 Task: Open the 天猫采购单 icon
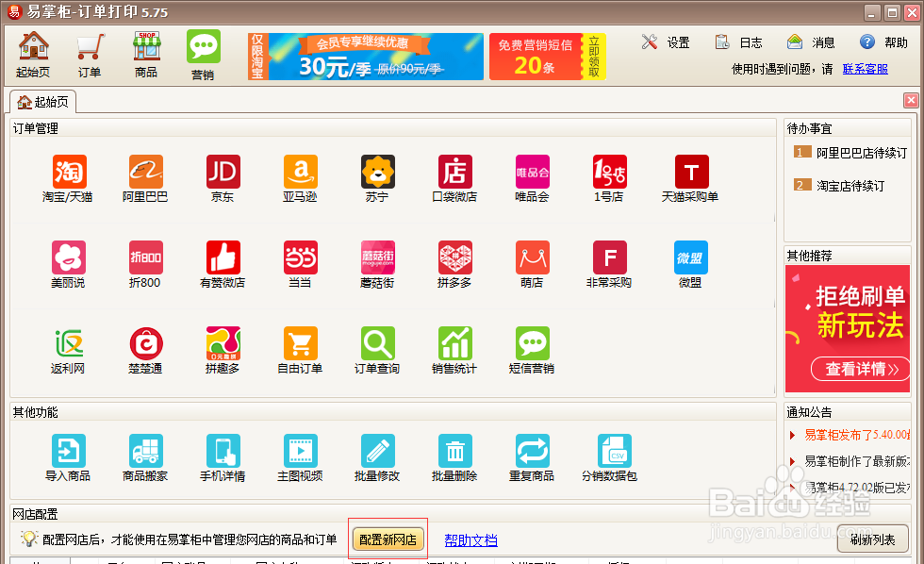click(x=691, y=172)
